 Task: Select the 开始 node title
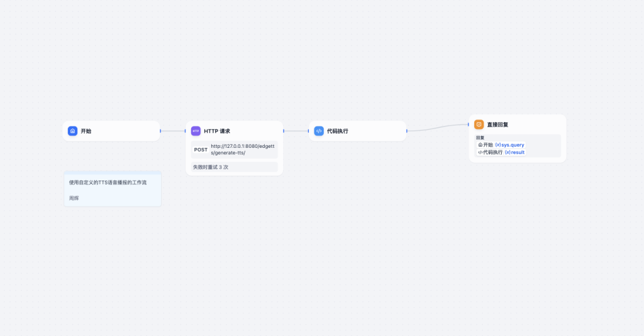86,131
